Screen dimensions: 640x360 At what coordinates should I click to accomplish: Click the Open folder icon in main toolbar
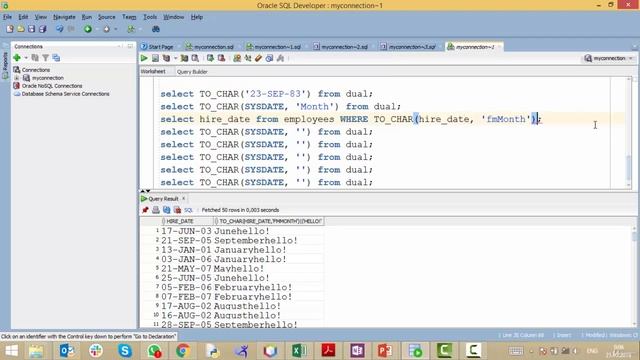20,29
